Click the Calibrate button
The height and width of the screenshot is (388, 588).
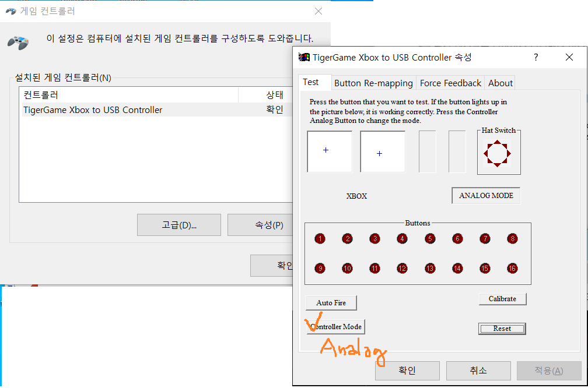[502, 299]
